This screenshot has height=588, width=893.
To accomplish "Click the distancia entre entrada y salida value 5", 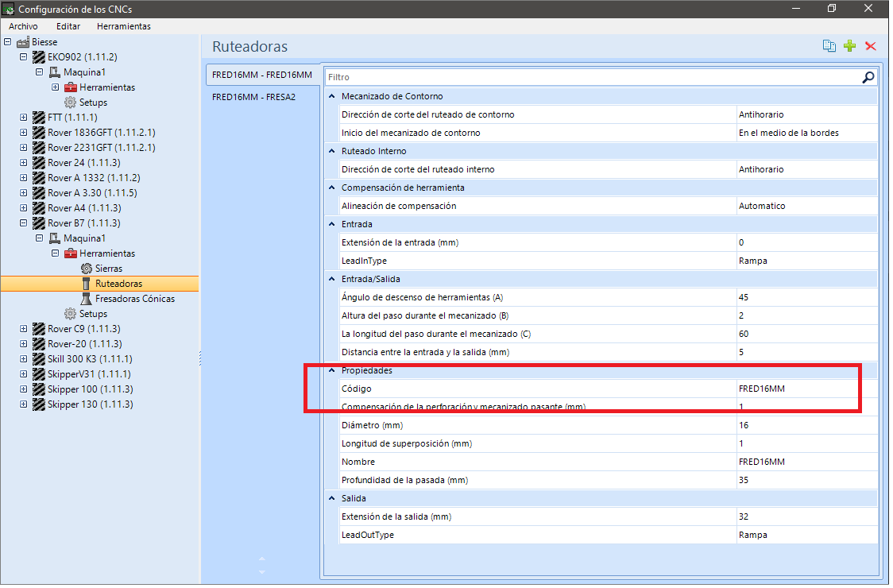I will point(807,352).
